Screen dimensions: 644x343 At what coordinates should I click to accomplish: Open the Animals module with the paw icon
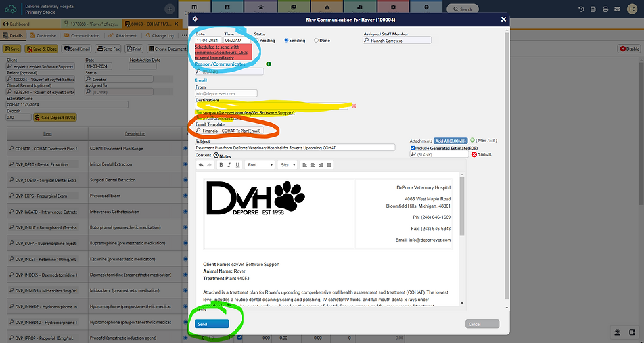pyautogui.click(x=260, y=7)
